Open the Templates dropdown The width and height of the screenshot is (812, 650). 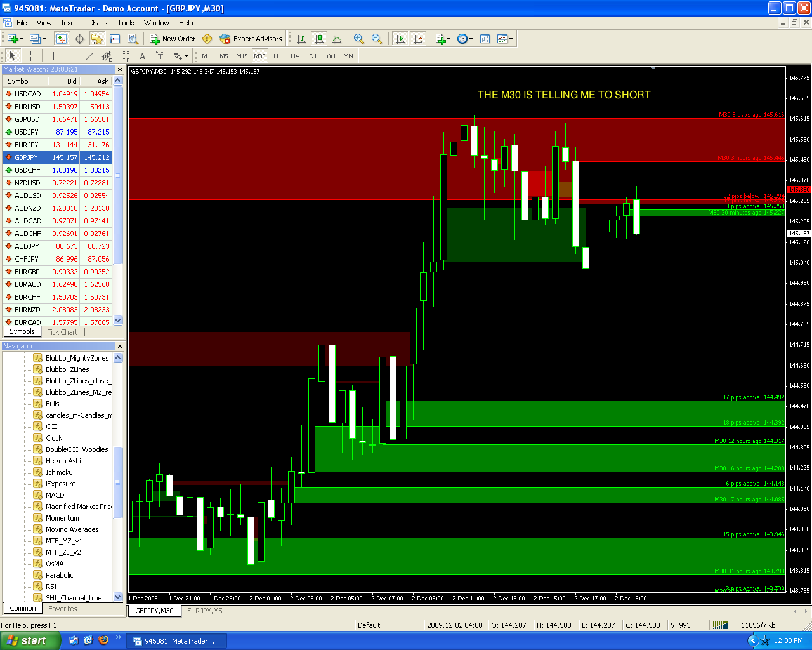pyautogui.click(x=505, y=39)
